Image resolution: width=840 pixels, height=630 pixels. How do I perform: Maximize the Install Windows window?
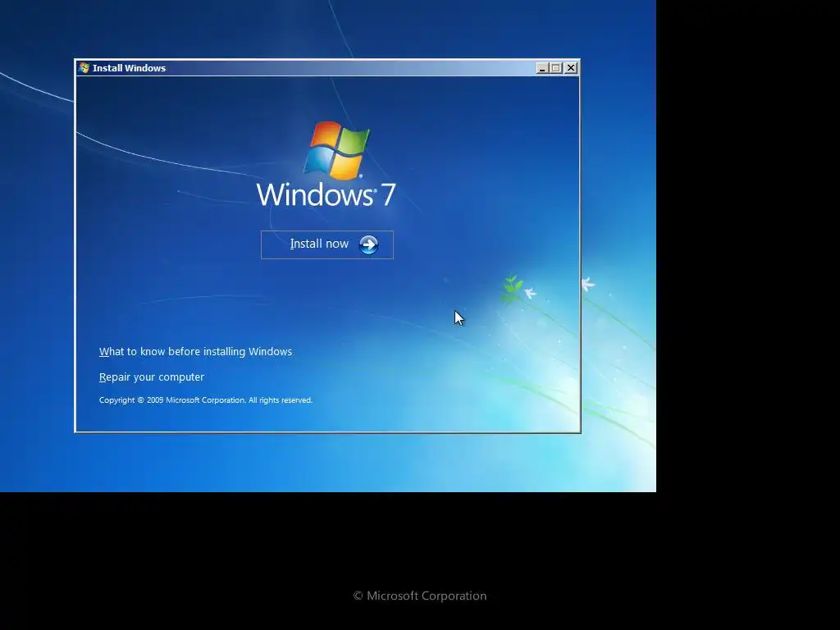tap(556, 68)
